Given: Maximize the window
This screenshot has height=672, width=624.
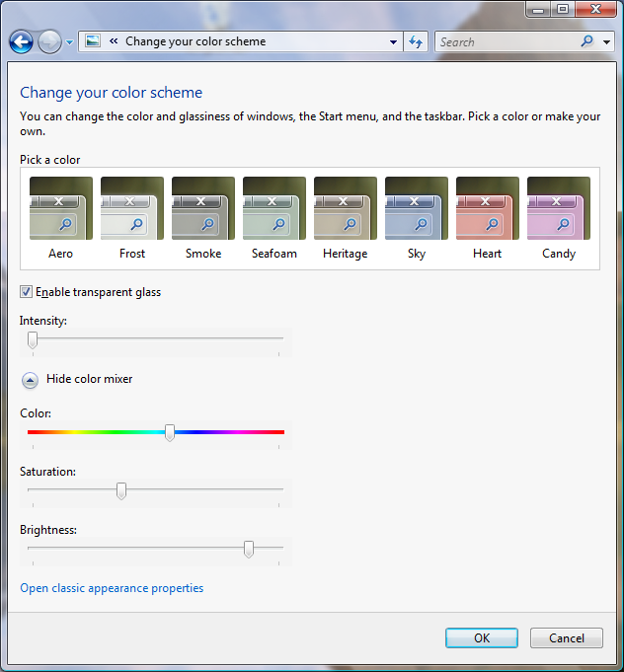Looking at the screenshot, I should click(x=563, y=10).
